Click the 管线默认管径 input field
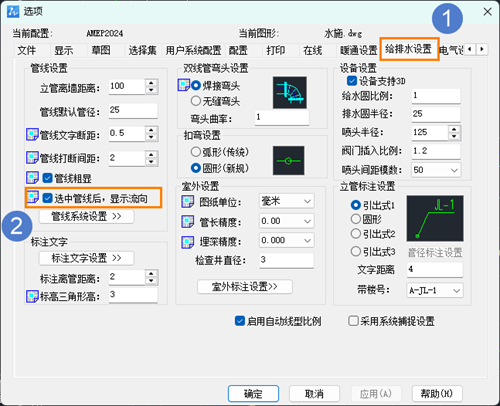Image resolution: width=500 pixels, height=406 pixels. (x=133, y=110)
